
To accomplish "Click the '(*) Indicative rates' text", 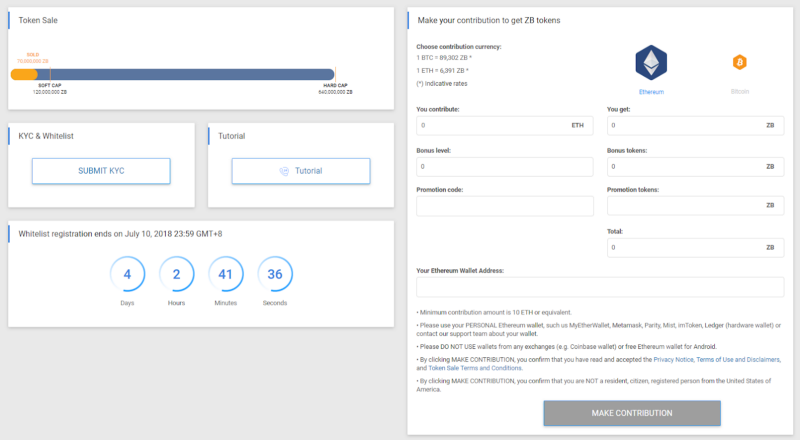I will pyautogui.click(x=442, y=84).
